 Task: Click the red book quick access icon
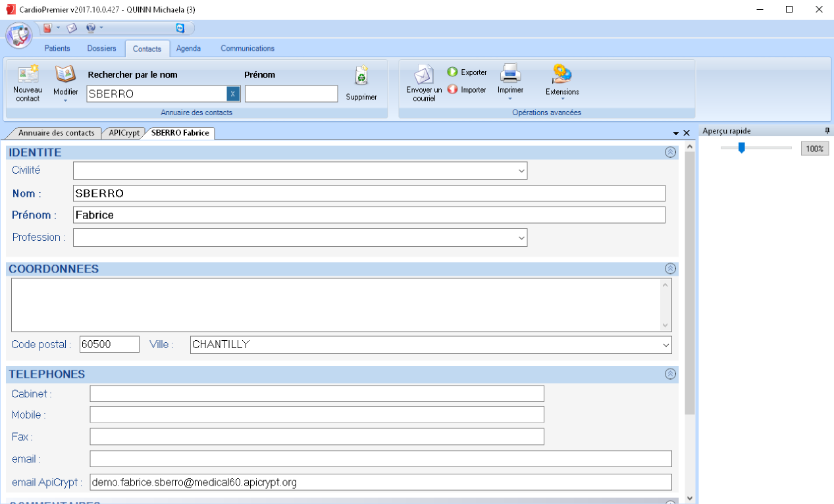(47, 28)
